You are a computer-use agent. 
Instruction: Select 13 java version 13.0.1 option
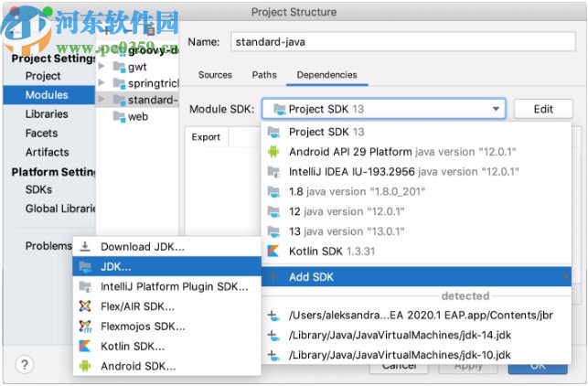pos(416,231)
